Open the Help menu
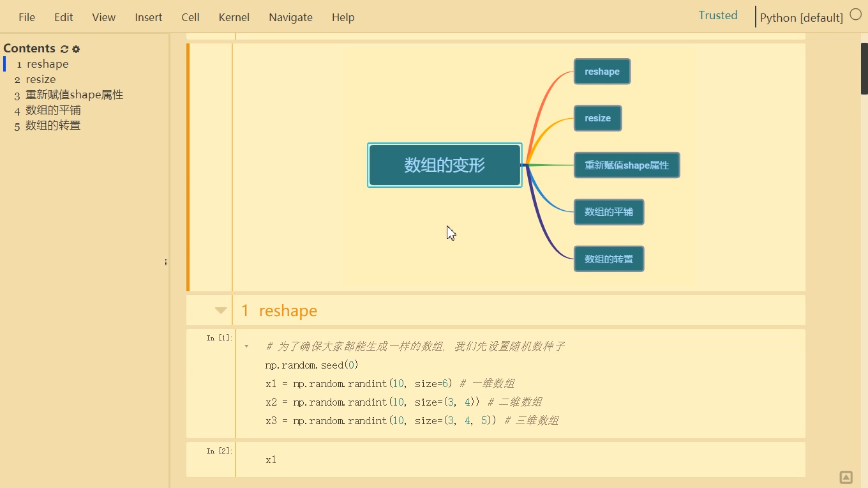 (x=343, y=17)
